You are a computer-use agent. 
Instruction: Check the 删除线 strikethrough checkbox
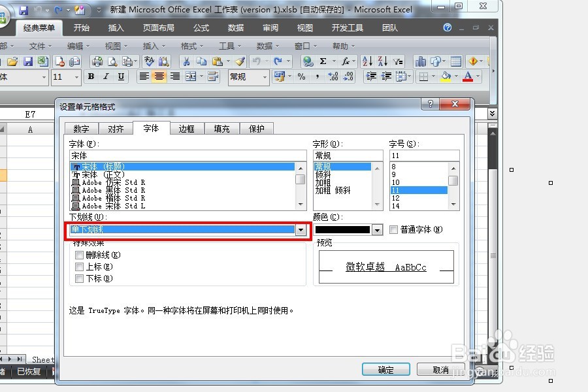tap(79, 255)
